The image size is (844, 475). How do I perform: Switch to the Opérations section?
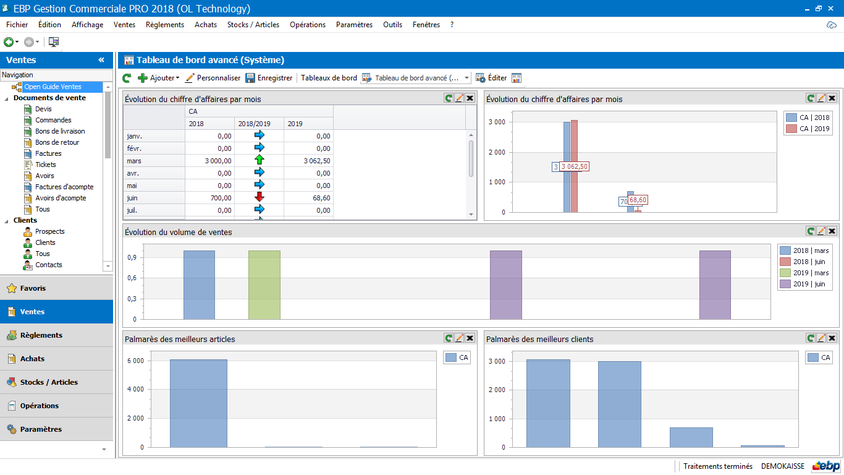point(57,406)
